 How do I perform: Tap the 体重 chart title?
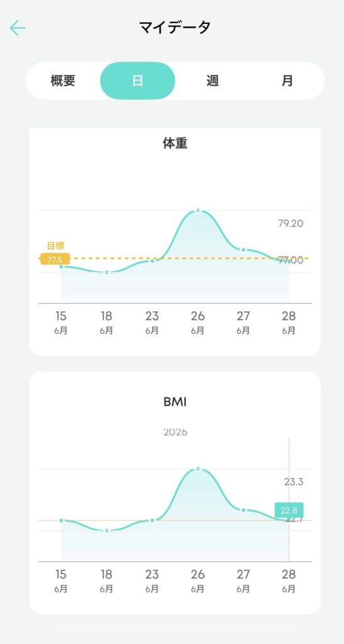(175, 144)
